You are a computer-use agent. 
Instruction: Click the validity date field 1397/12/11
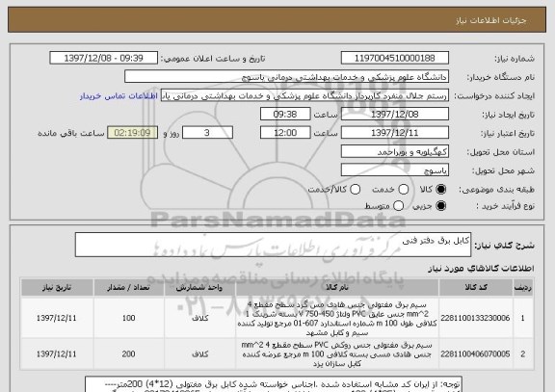tap(395, 133)
